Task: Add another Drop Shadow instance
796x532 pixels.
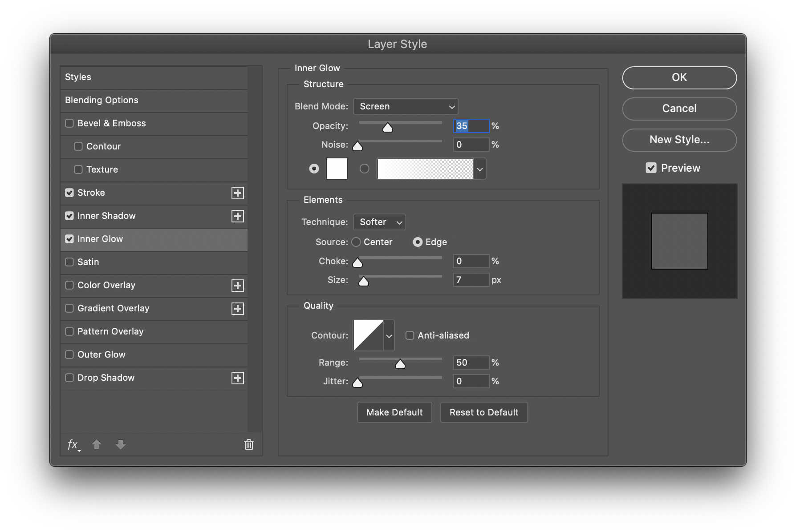Action: coord(238,378)
